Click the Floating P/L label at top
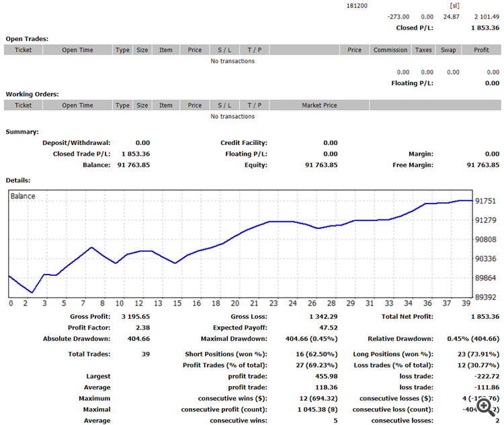 pyautogui.click(x=412, y=83)
